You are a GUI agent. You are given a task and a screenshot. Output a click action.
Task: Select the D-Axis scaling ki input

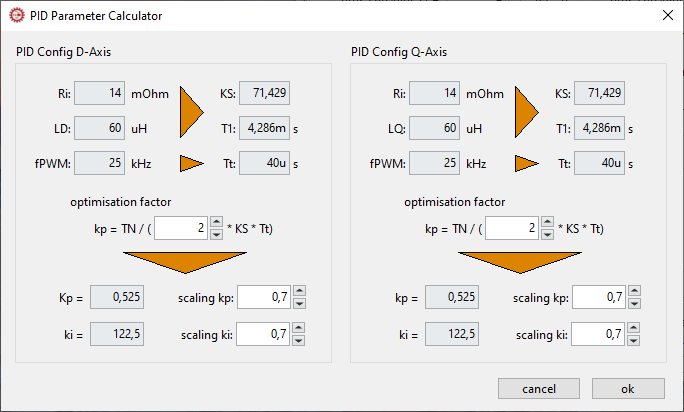tap(263, 334)
